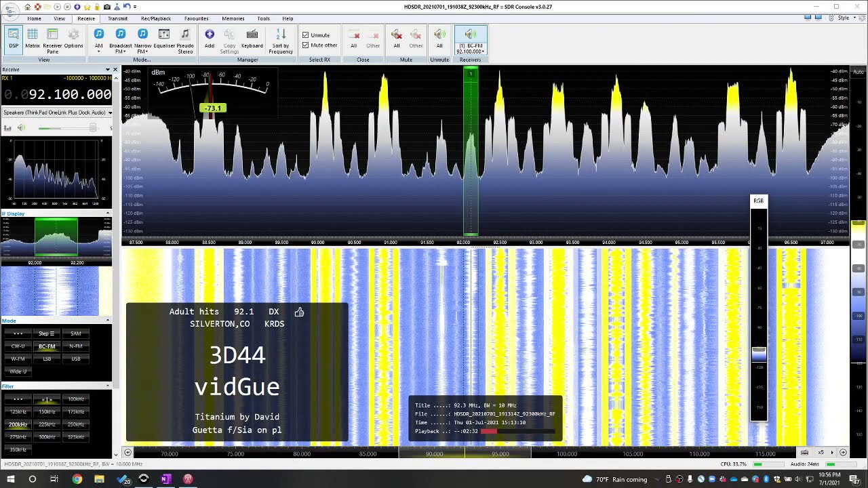Open the receive Options gear
Screen dimensions: 868x488
coord(73,39)
